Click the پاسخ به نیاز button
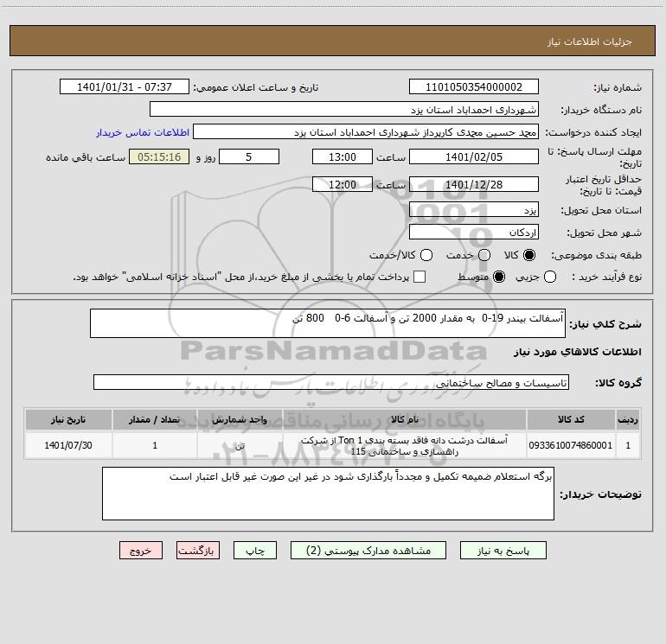The width and height of the screenshot is (666, 644). (503, 550)
